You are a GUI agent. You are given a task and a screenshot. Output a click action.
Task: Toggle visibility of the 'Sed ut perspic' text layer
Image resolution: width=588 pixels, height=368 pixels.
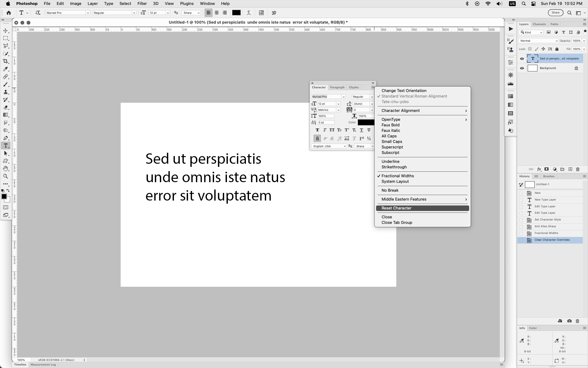522,59
